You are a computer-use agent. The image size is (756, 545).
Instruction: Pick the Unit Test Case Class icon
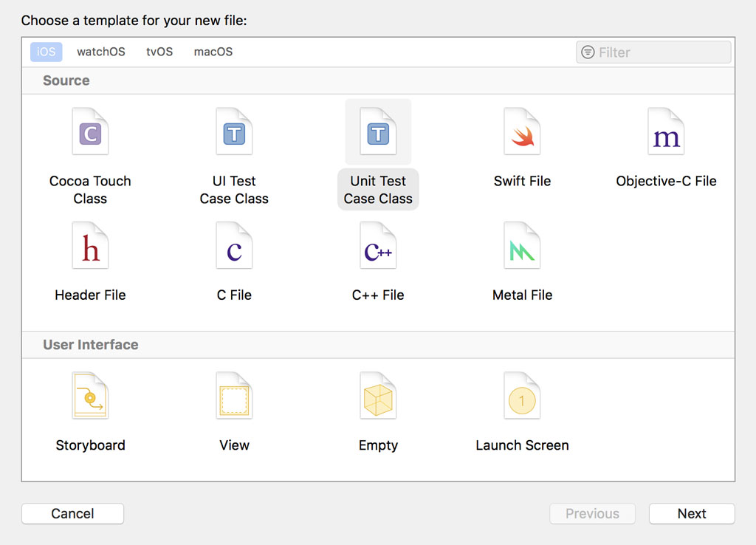tap(378, 132)
